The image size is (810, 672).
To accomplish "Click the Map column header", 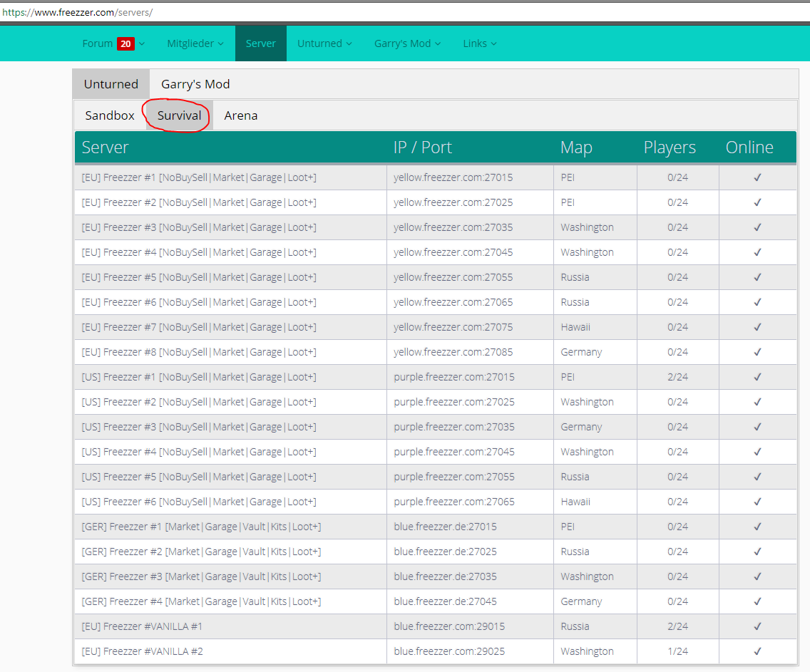I will pos(576,148).
